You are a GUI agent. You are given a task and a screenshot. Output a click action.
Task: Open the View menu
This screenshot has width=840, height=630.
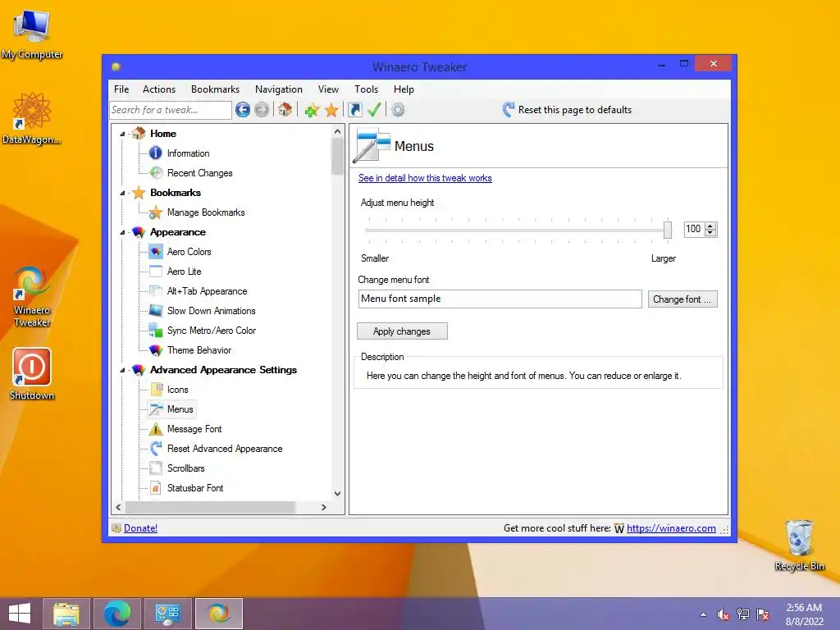(328, 89)
